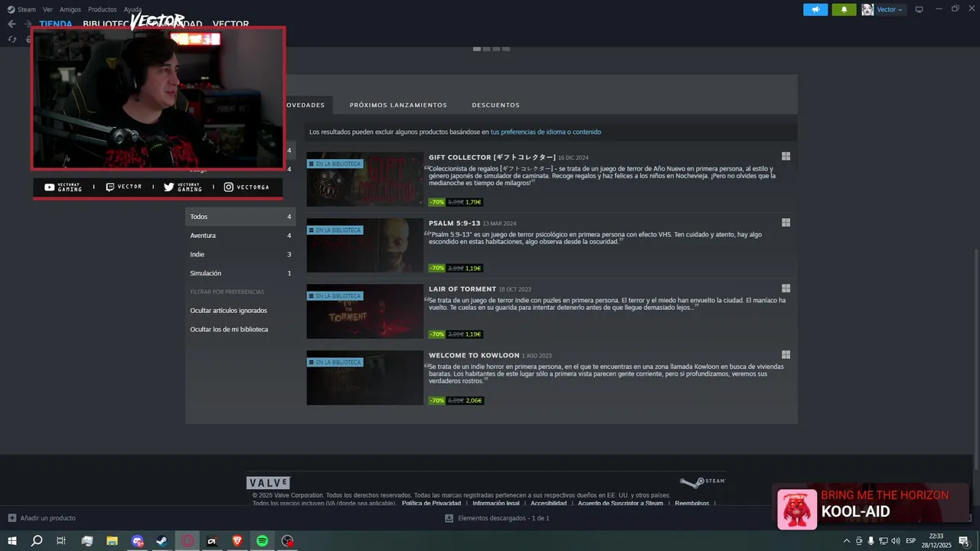This screenshot has width=980, height=551.
Task: Switch to Big Picture mode monitor icon
Action: 919,9
